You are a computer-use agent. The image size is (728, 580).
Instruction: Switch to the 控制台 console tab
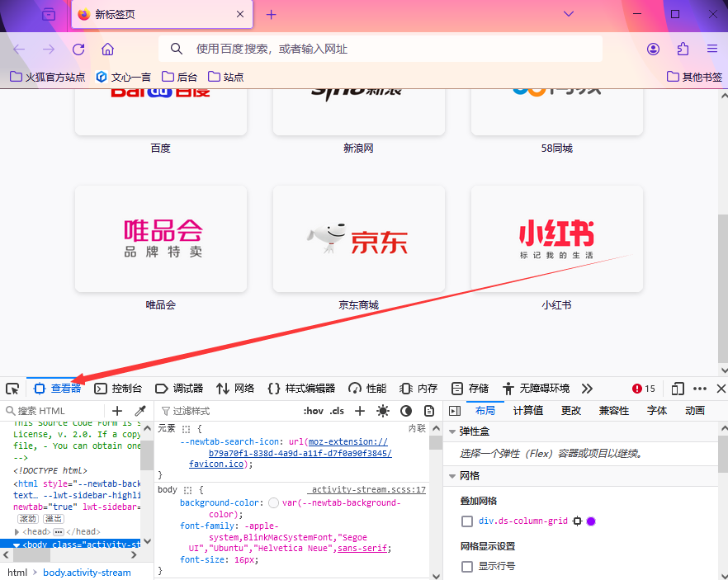(118, 389)
